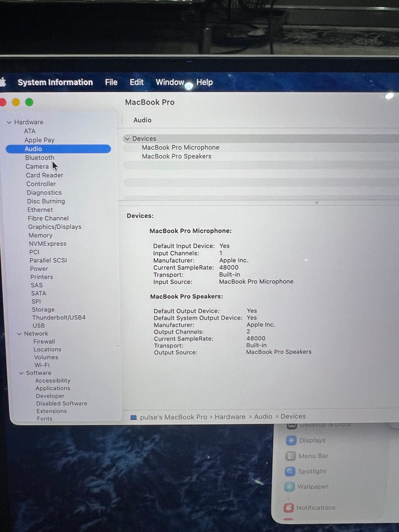Select Apple Pay in the sidebar
Screen dimensions: 399x532
coord(39,140)
